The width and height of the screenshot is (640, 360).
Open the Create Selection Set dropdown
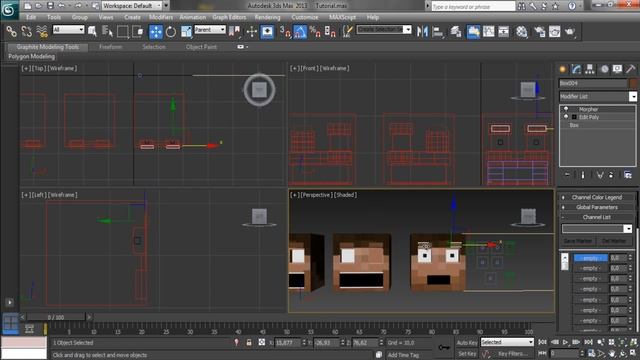pyautogui.click(x=384, y=29)
